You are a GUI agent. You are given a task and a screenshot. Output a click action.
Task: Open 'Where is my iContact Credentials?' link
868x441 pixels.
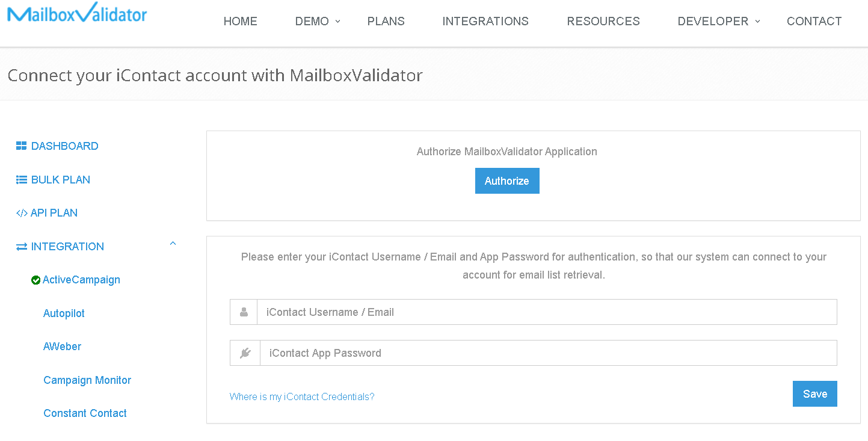302,396
